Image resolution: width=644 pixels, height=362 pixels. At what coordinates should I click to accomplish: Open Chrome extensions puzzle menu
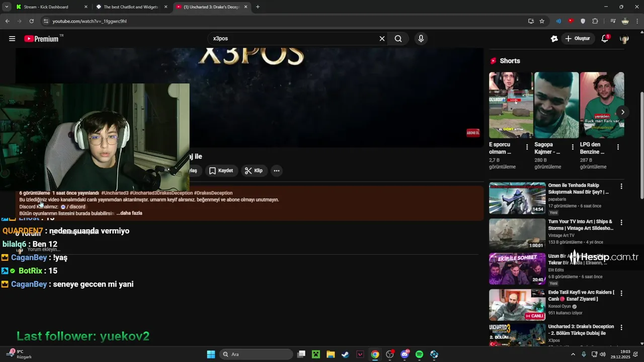(x=595, y=21)
